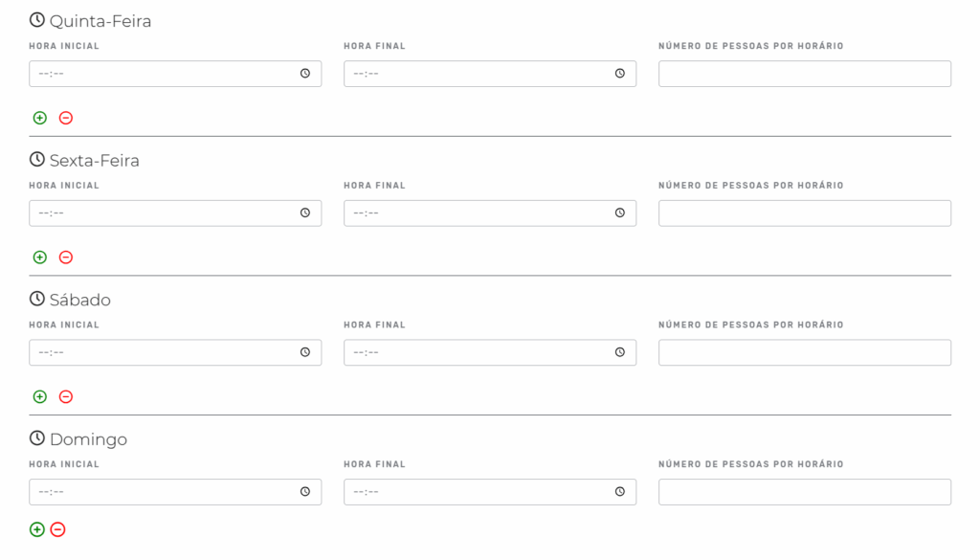Screen dimensions: 980x560
Task: Focus Sexta-Feira número de pessoas field
Action: point(804,213)
